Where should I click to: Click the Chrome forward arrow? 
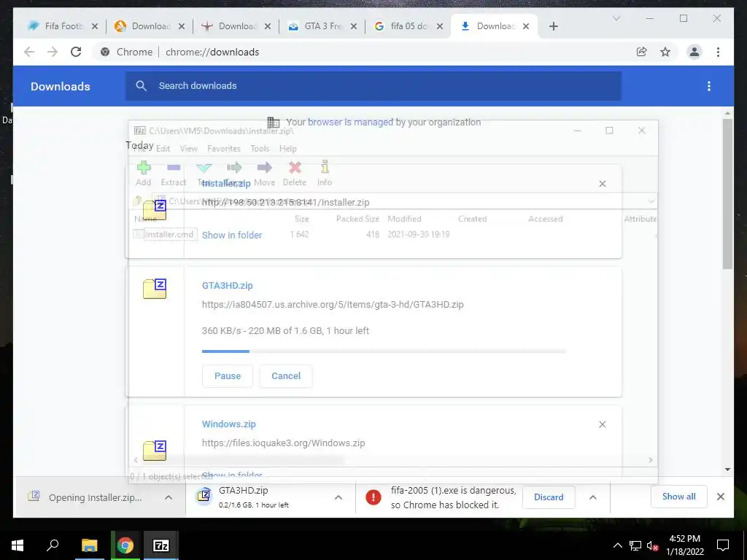[x=53, y=52]
